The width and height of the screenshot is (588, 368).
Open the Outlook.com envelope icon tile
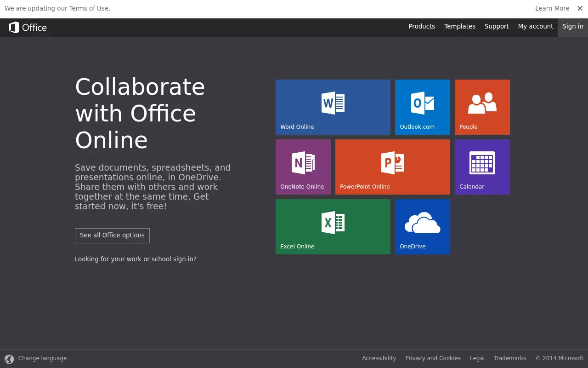click(x=423, y=107)
